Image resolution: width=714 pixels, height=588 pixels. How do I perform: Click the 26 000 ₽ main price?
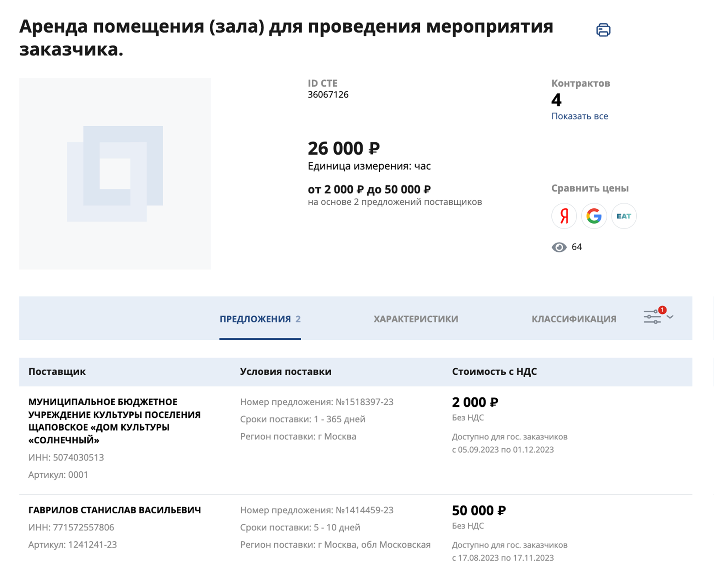pyautogui.click(x=343, y=149)
